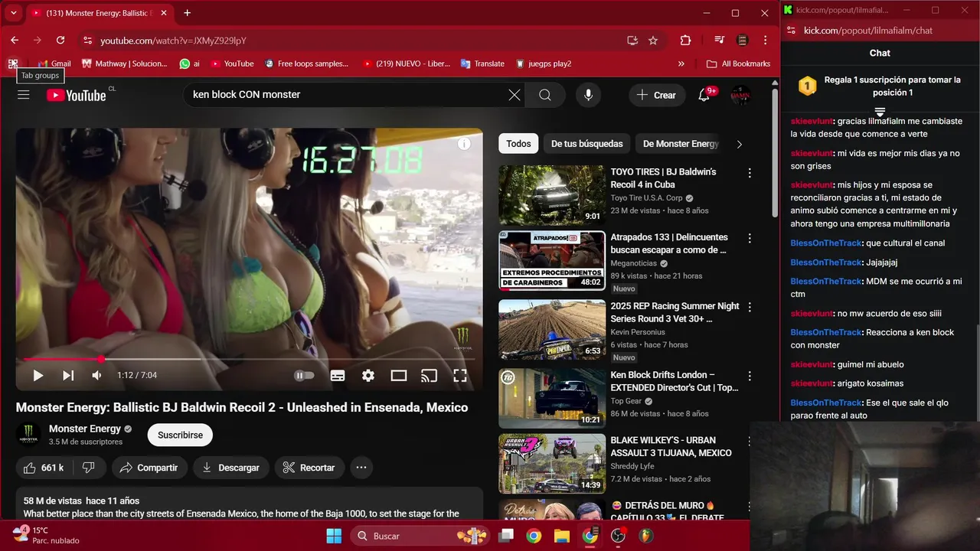The width and height of the screenshot is (980, 551).
Task: Open options menu for Atrapados 133 video
Action: (750, 239)
